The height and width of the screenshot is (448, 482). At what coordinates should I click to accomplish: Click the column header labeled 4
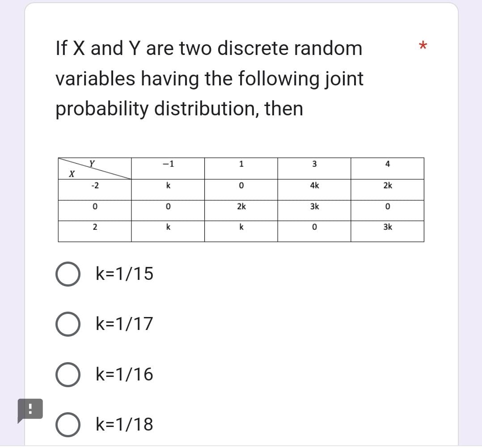coord(388,165)
